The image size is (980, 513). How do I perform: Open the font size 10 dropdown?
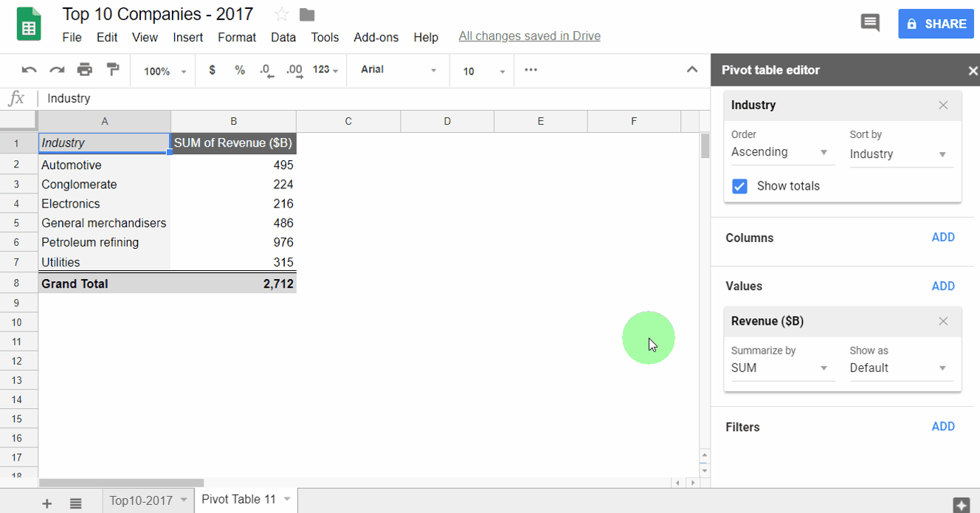pyautogui.click(x=484, y=71)
